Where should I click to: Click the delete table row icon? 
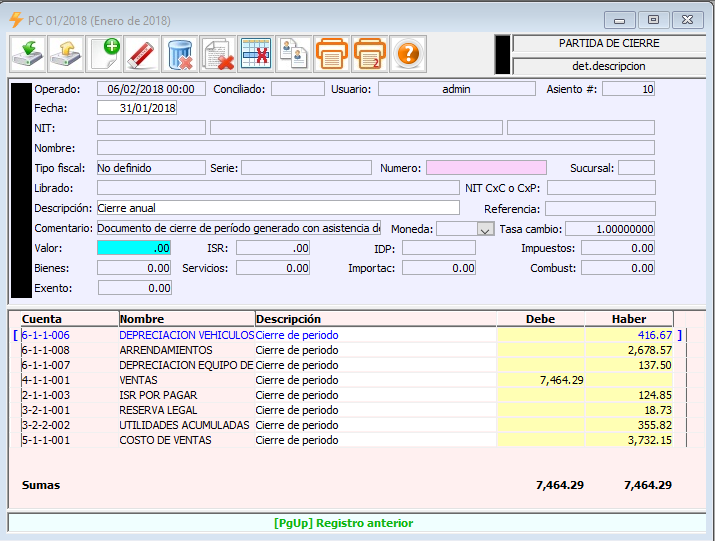(x=256, y=53)
